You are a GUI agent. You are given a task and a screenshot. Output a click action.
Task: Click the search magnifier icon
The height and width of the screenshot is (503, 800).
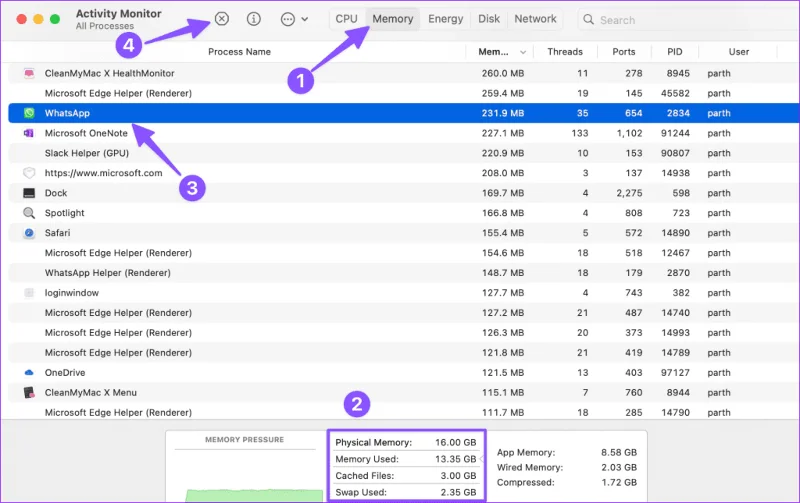588,19
